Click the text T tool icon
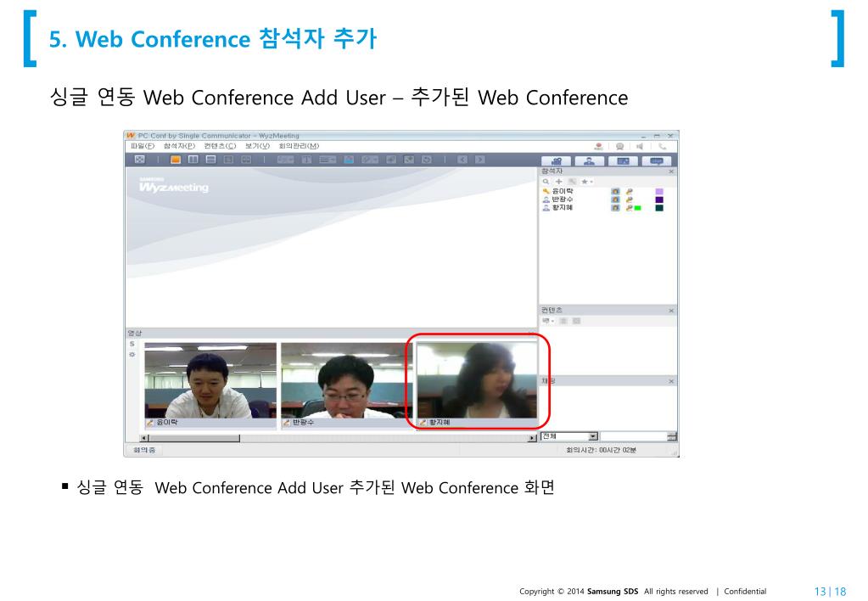 (x=306, y=160)
